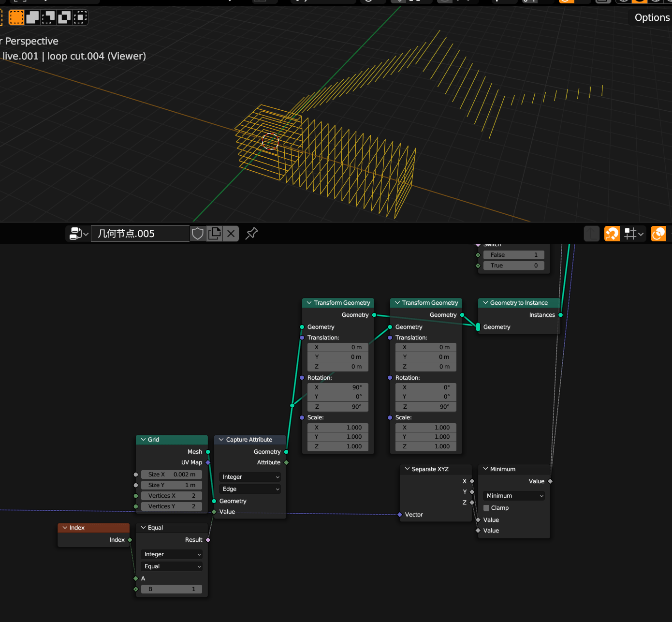Activate the Invert/Difference selection mode icon

coord(64,17)
